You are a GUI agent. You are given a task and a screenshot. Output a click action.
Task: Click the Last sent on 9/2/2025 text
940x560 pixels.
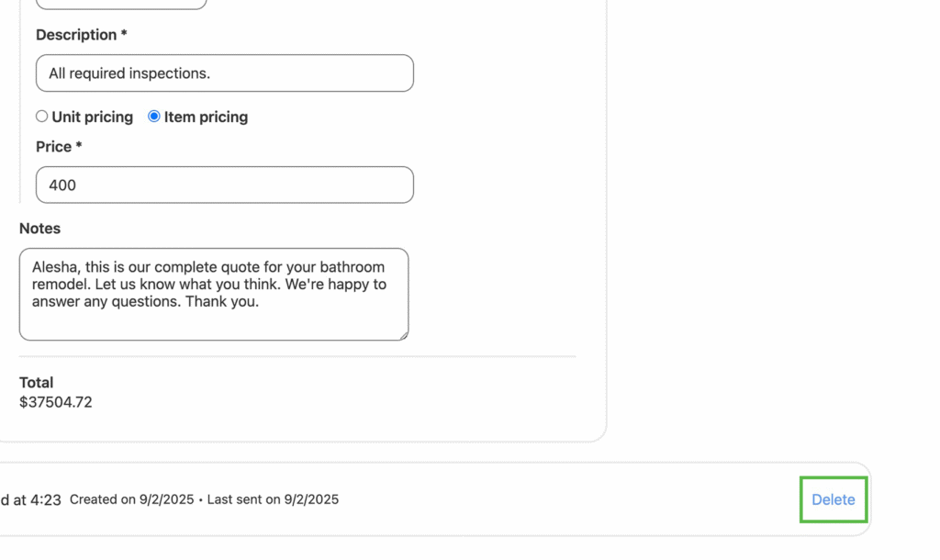click(273, 499)
